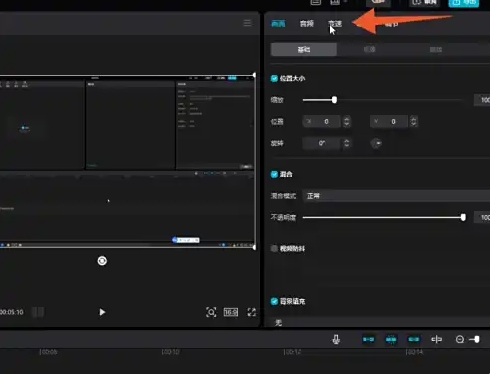The image size is (490, 374).
Task: Enable the 视频防抖 checkbox
Action: pos(274,248)
